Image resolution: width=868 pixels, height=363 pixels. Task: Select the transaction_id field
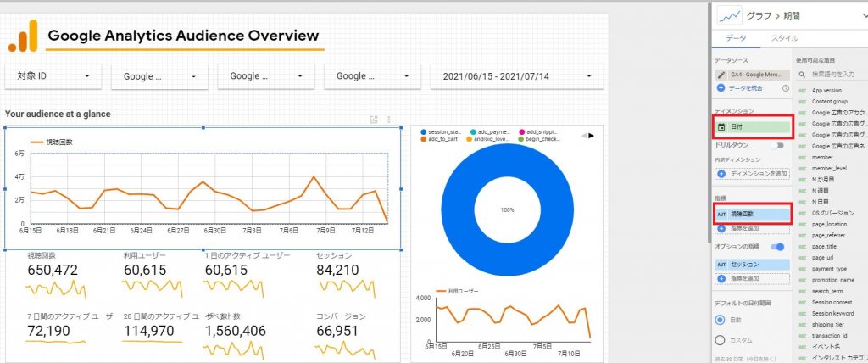coord(830,336)
